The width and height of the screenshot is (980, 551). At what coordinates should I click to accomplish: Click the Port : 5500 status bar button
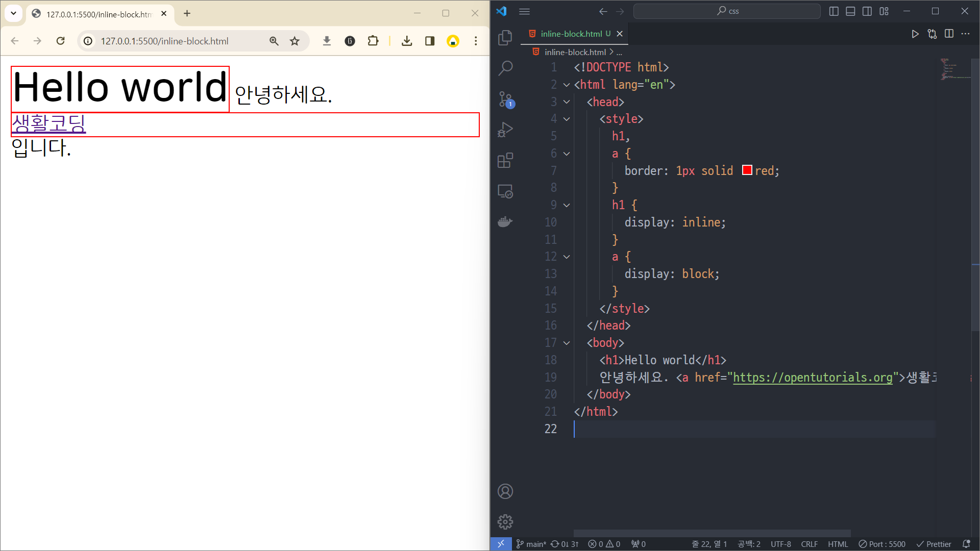882,544
